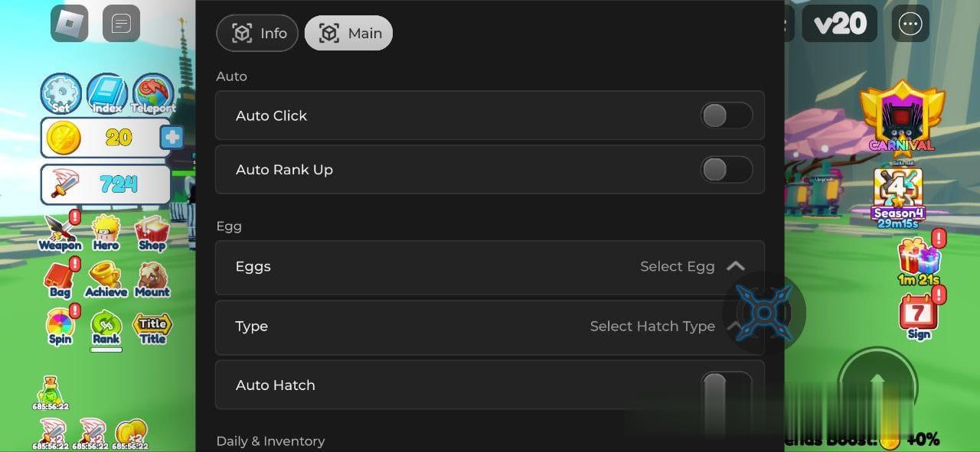Tap the Roblox logo menu button
Image resolution: width=980 pixels, height=452 pixels.
click(70, 23)
